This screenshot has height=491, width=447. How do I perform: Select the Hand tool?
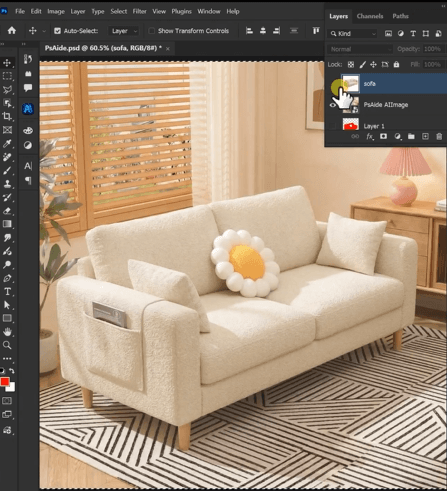(x=7, y=332)
